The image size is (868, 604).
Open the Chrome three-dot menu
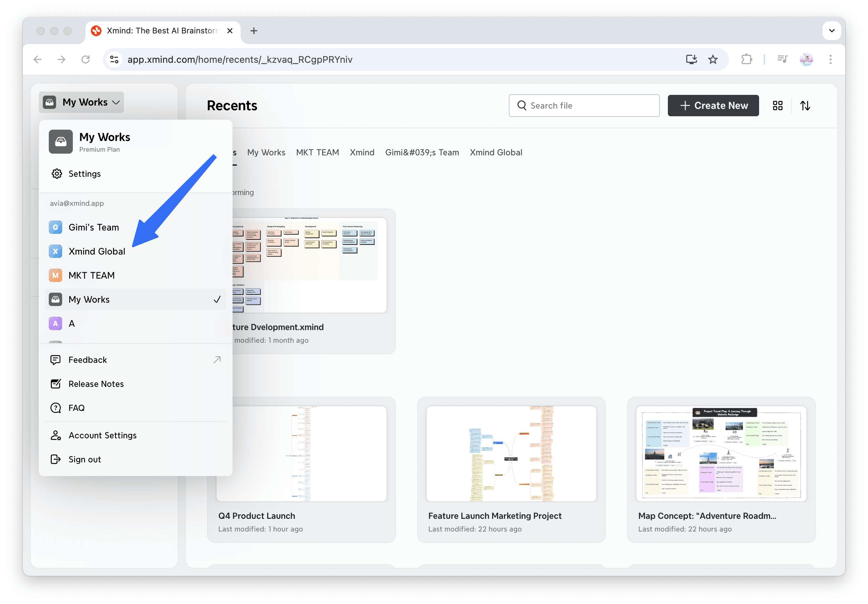[831, 59]
